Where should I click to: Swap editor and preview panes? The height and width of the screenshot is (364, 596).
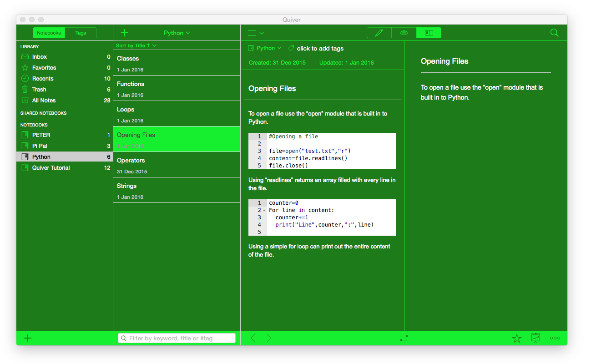(x=404, y=338)
